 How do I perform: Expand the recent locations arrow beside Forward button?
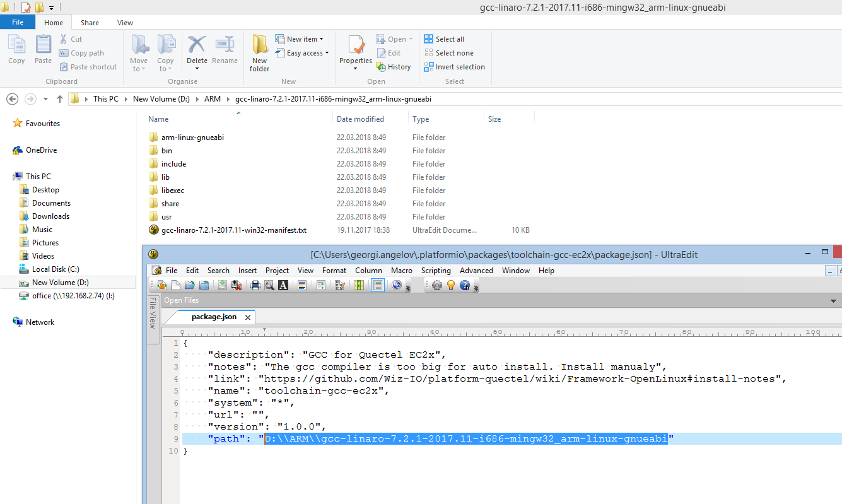click(x=45, y=100)
